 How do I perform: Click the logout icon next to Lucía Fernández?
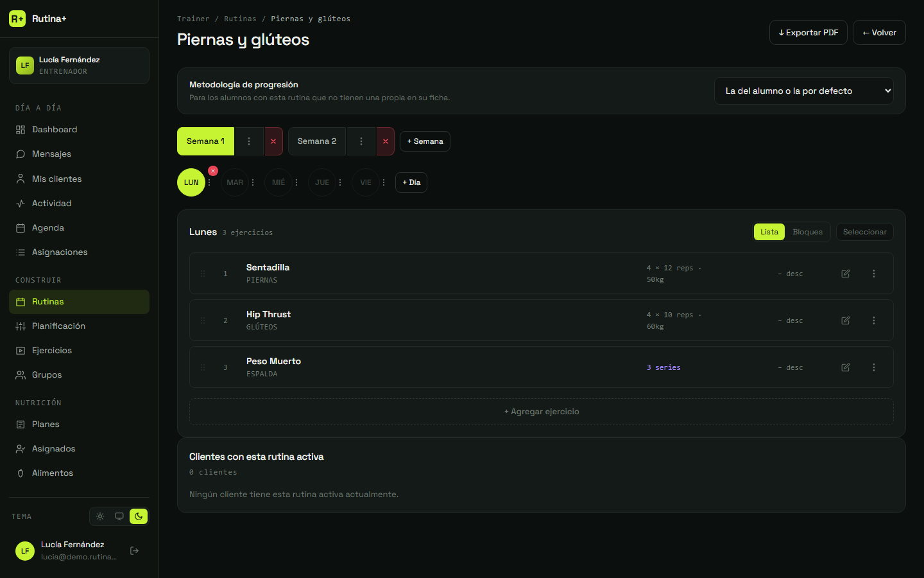(135, 550)
